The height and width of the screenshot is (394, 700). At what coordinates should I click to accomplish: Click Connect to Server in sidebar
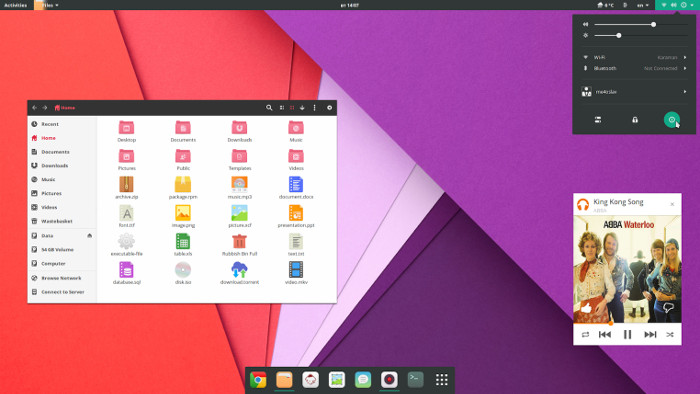click(x=62, y=292)
